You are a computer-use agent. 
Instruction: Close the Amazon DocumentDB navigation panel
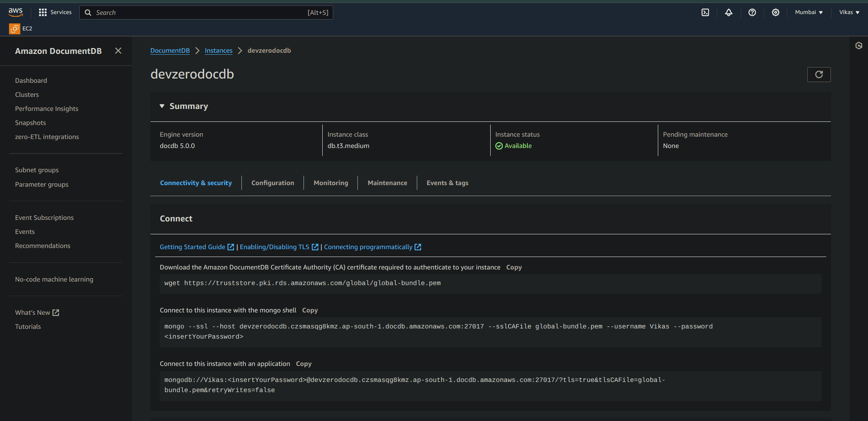pos(118,51)
